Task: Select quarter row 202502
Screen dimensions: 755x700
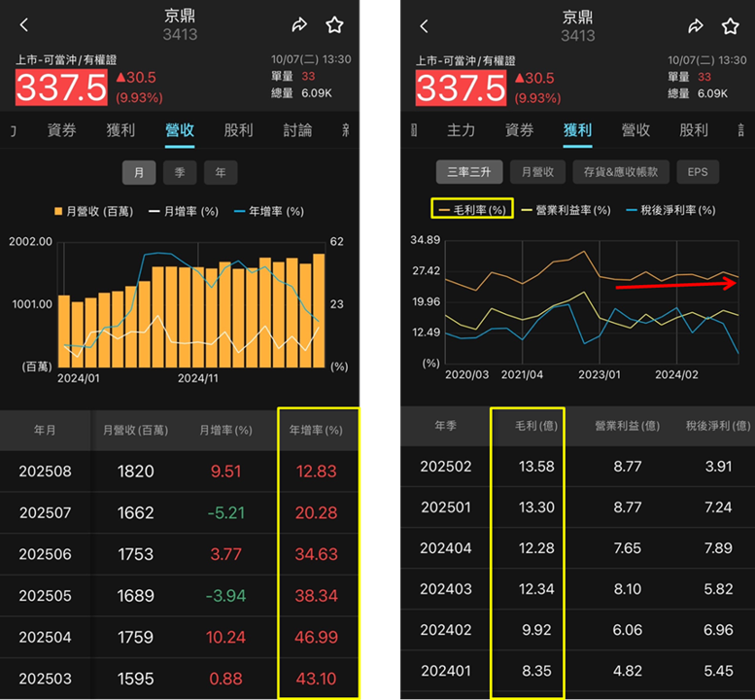Action: click(578, 467)
